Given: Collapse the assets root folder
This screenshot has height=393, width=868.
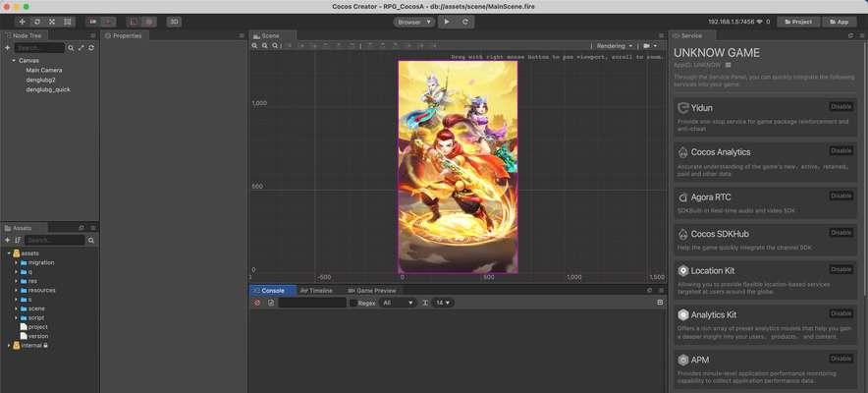Looking at the screenshot, I should point(10,253).
